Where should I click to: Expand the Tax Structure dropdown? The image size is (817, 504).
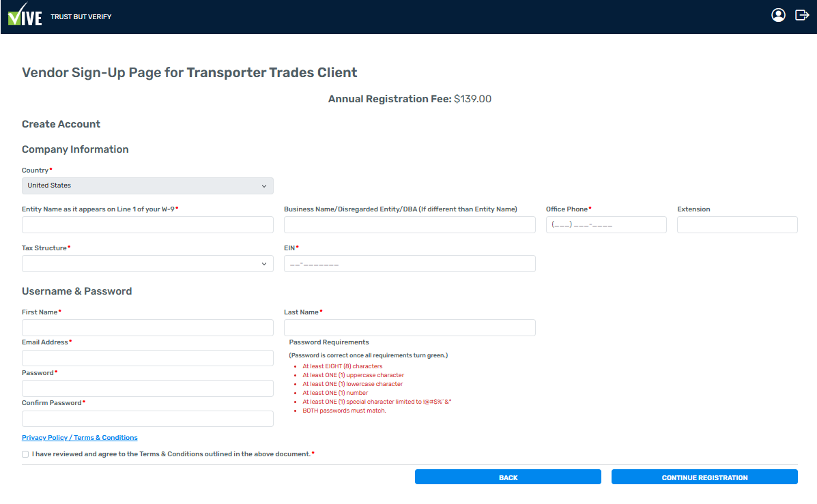tap(147, 264)
